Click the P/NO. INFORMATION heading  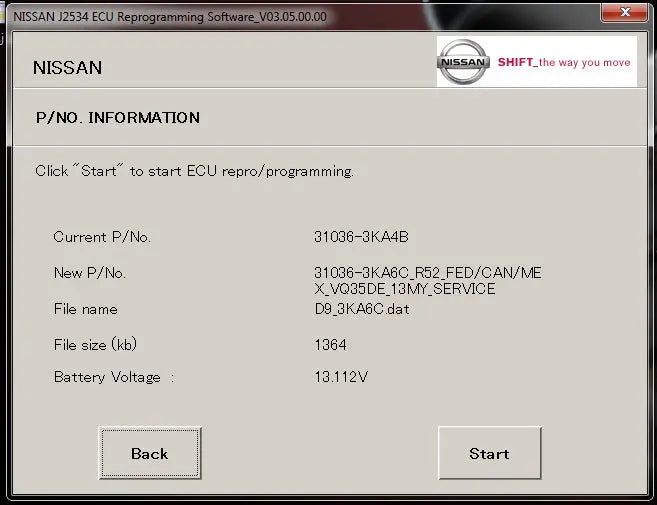tap(117, 117)
